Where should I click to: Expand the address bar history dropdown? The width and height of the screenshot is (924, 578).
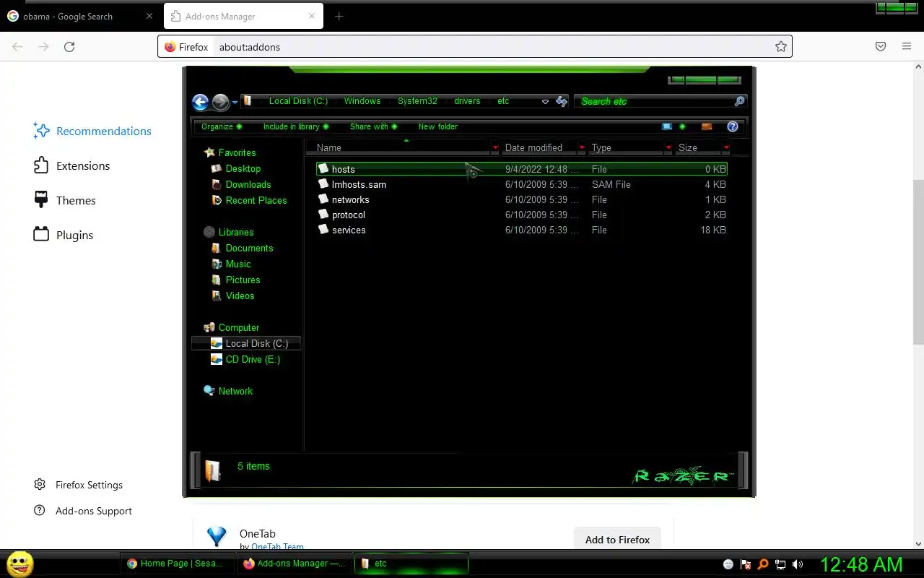pyautogui.click(x=545, y=102)
